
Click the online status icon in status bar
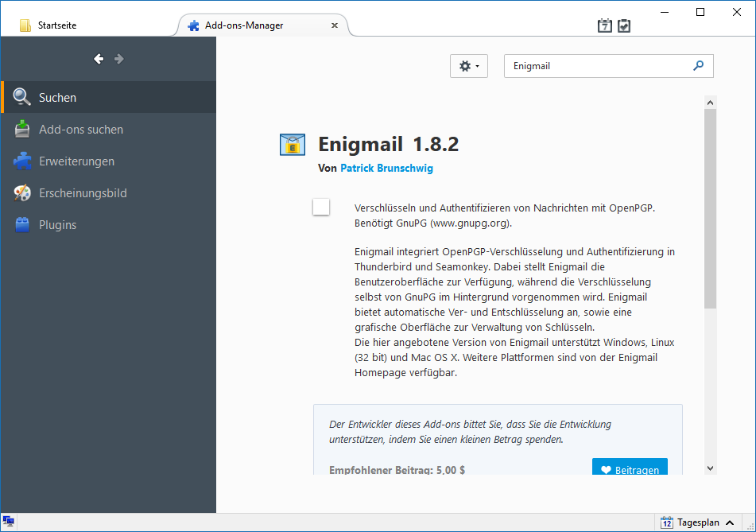pos(8,521)
